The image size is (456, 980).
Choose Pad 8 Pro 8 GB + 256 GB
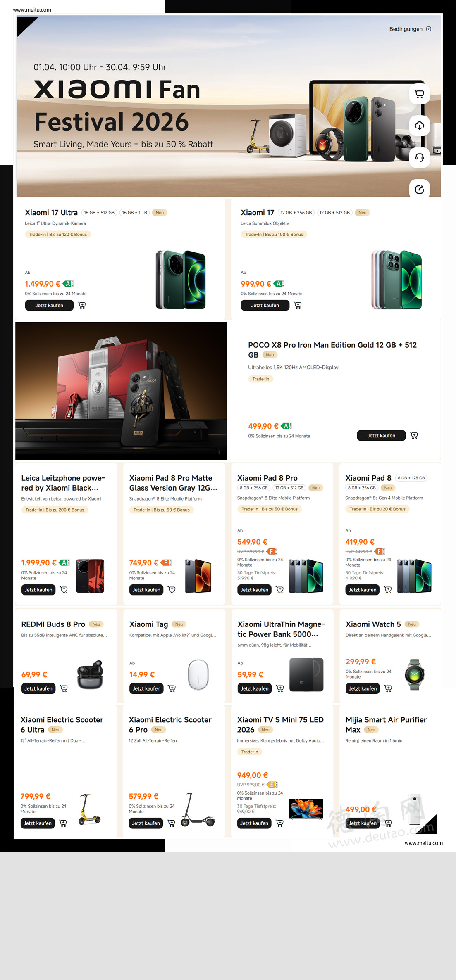pyautogui.click(x=253, y=488)
